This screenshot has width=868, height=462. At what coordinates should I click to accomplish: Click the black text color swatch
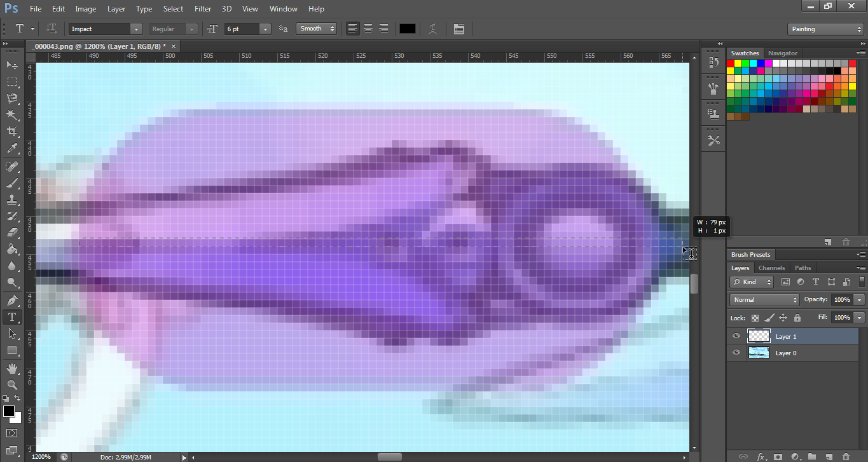click(x=407, y=29)
